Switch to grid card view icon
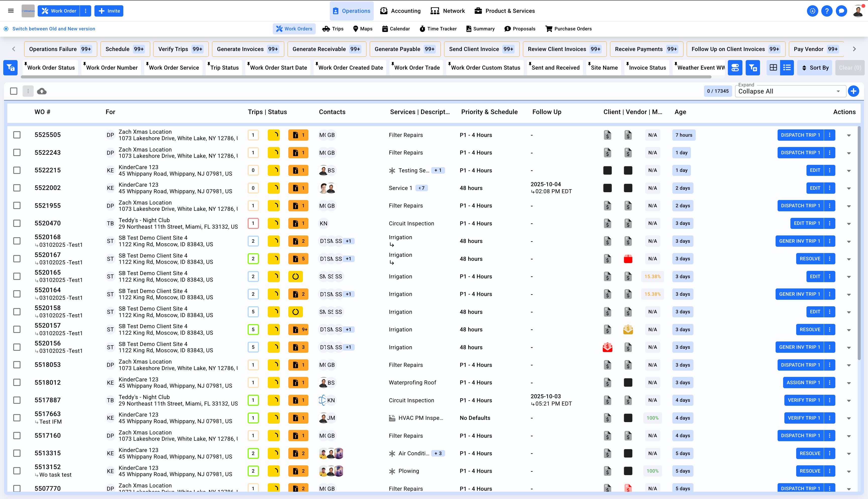This screenshot has height=499, width=868. click(773, 68)
